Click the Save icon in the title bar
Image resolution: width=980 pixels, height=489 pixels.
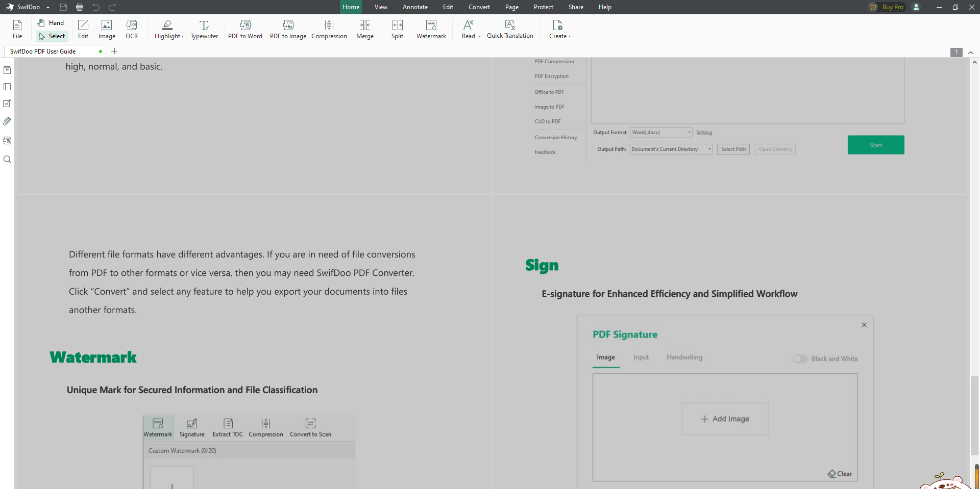click(x=63, y=7)
